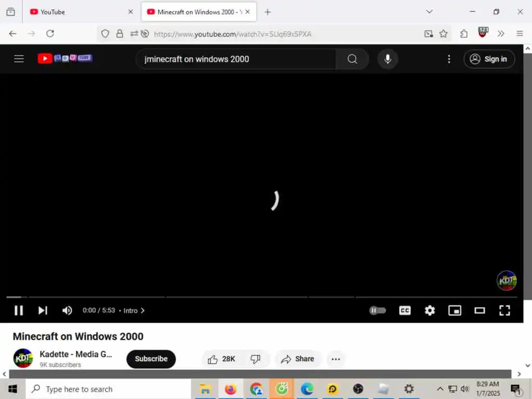Show tracking protection shield info

click(105, 34)
